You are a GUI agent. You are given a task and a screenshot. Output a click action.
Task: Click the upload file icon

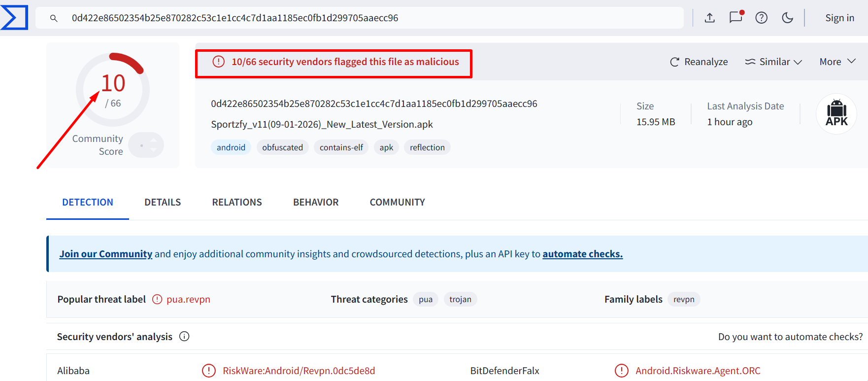coord(709,18)
